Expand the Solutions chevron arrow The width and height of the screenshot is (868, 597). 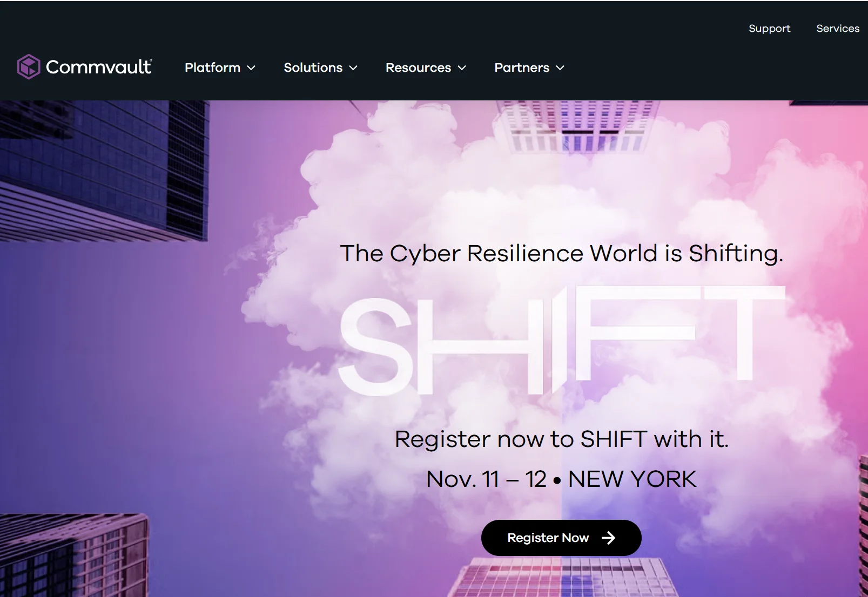(x=353, y=68)
